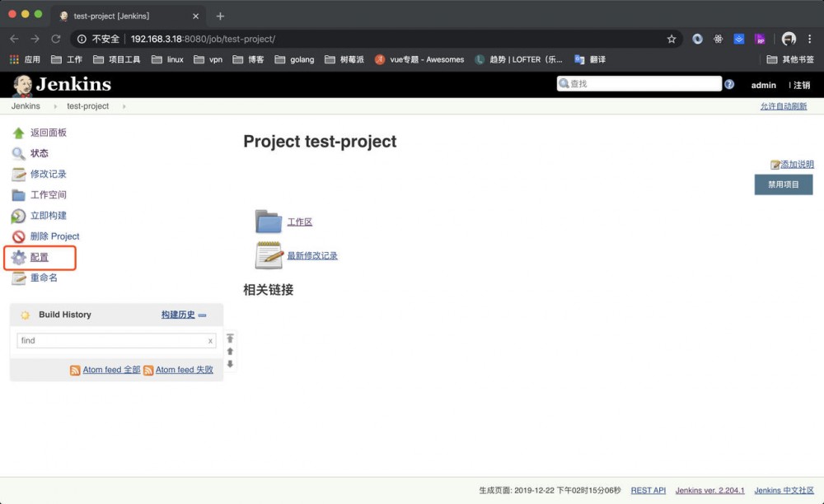Click the Atom feed 全部 RSS icon
Screen dimensions: 824x504
click(x=75, y=369)
